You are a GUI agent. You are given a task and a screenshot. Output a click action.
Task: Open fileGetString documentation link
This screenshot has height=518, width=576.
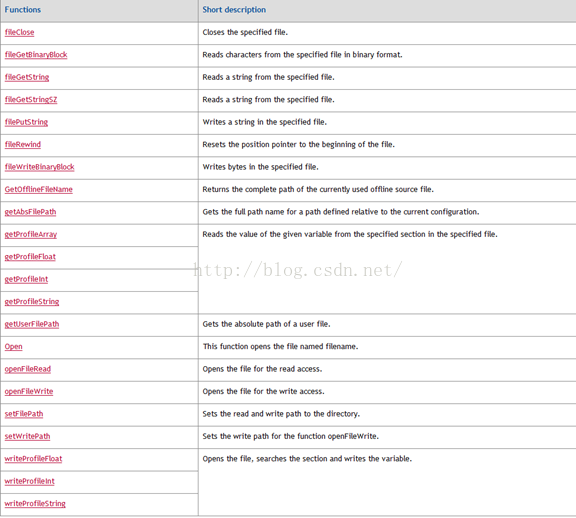coord(27,77)
